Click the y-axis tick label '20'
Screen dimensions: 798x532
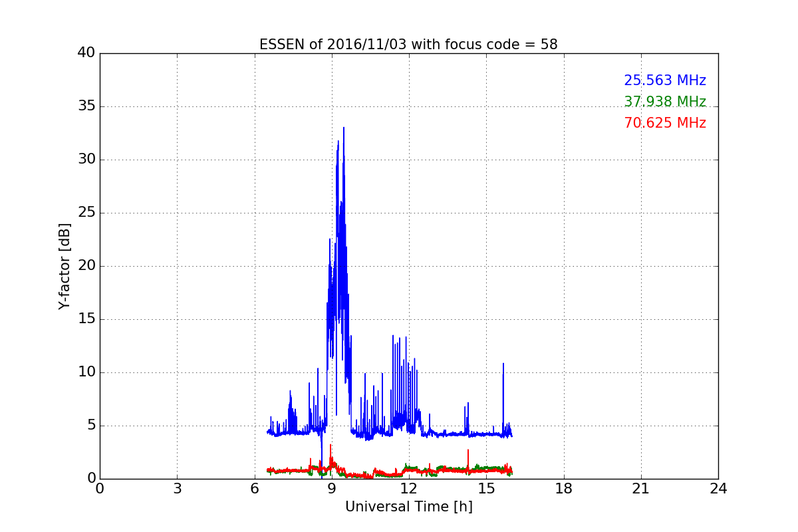(x=86, y=266)
